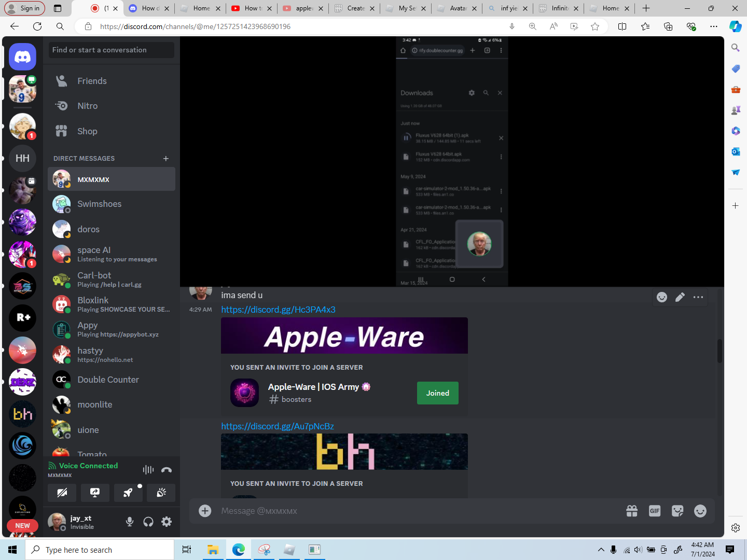Screen dimensions: 747x560
Task: Open the GIF picker
Action: (x=655, y=511)
